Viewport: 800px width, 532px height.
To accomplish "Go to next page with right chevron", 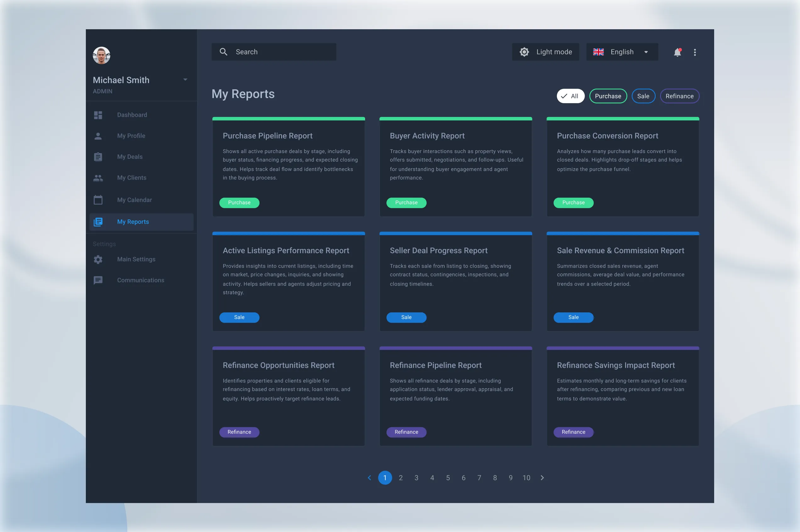I will 542,478.
